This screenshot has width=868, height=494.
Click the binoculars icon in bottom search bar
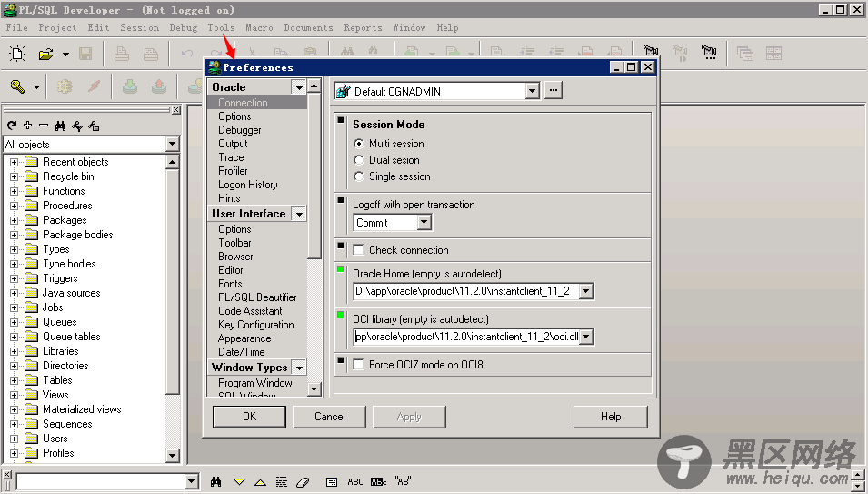216,482
